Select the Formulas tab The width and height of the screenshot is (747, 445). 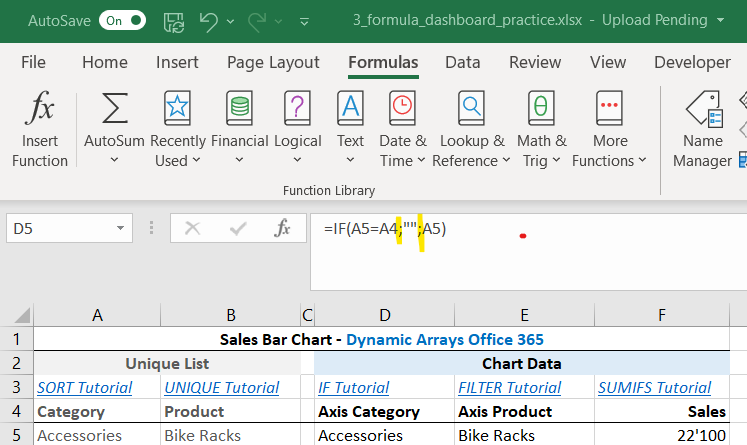[x=383, y=62]
